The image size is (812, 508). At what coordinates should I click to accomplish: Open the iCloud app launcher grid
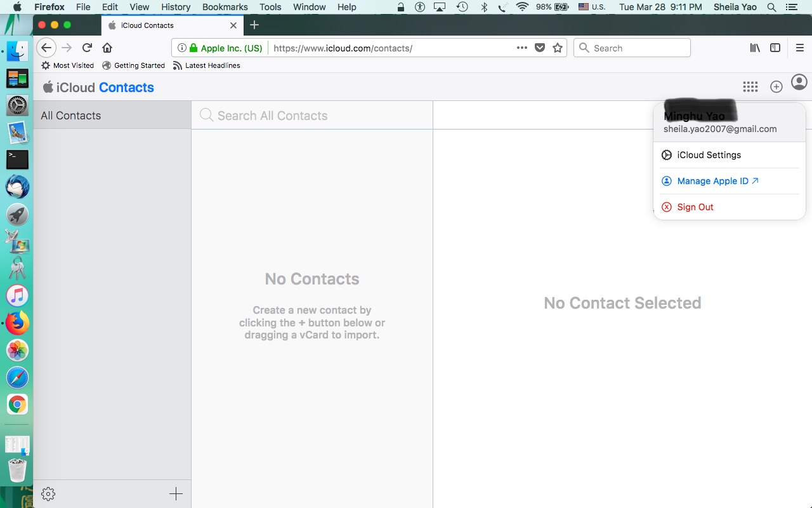pyautogui.click(x=750, y=87)
